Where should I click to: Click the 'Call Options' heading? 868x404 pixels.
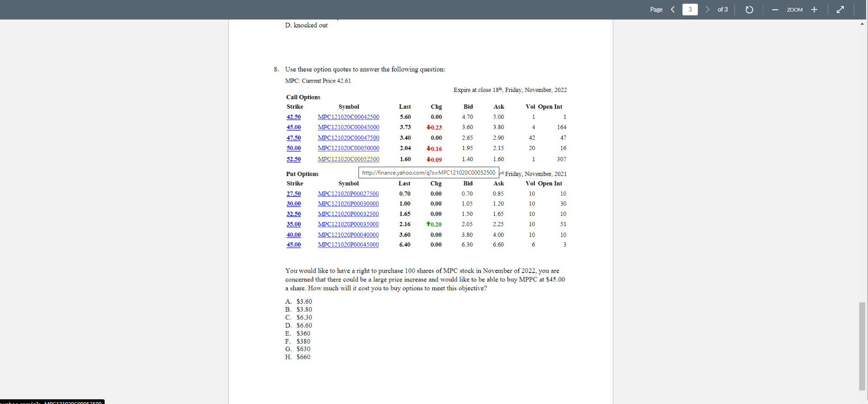303,97
